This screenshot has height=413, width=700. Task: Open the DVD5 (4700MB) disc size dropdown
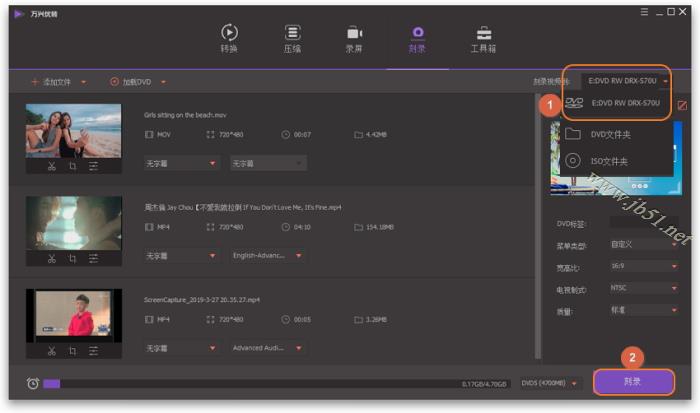coord(549,383)
